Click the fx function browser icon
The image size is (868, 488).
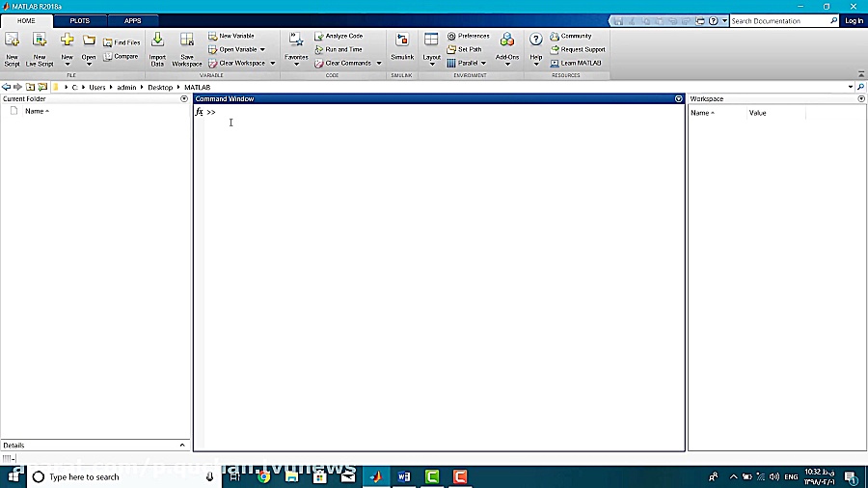click(200, 112)
